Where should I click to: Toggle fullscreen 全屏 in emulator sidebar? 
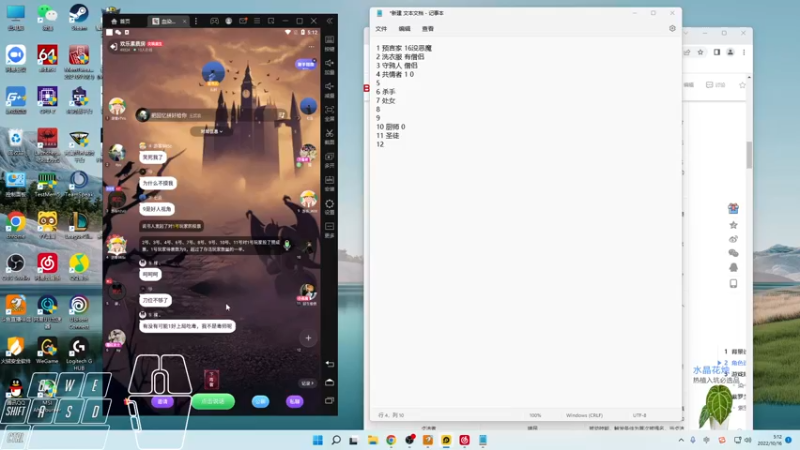click(330, 113)
